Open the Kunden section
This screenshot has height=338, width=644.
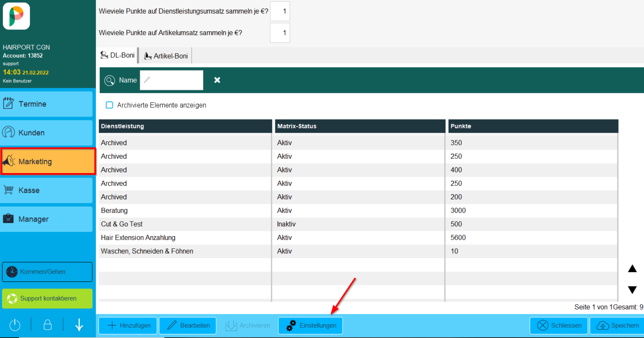tap(46, 133)
